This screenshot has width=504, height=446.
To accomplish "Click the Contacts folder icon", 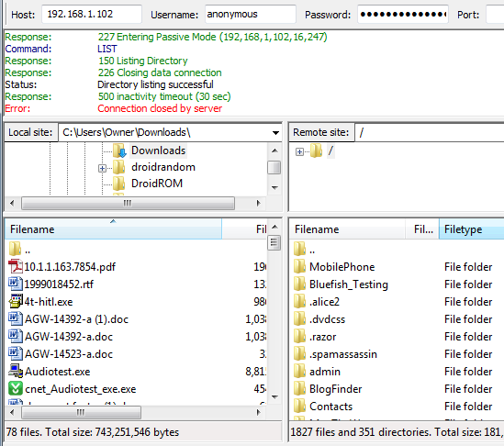I will pyautogui.click(x=300, y=406).
